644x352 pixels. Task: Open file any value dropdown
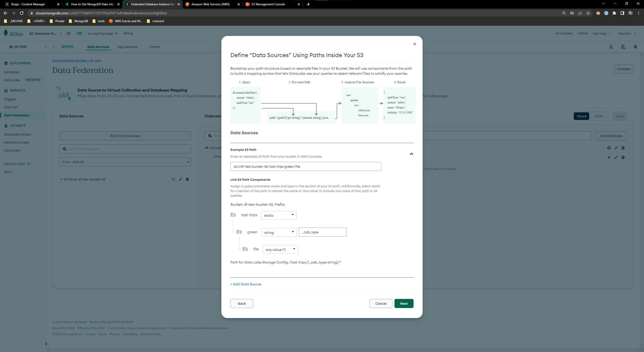click(280, 249)
